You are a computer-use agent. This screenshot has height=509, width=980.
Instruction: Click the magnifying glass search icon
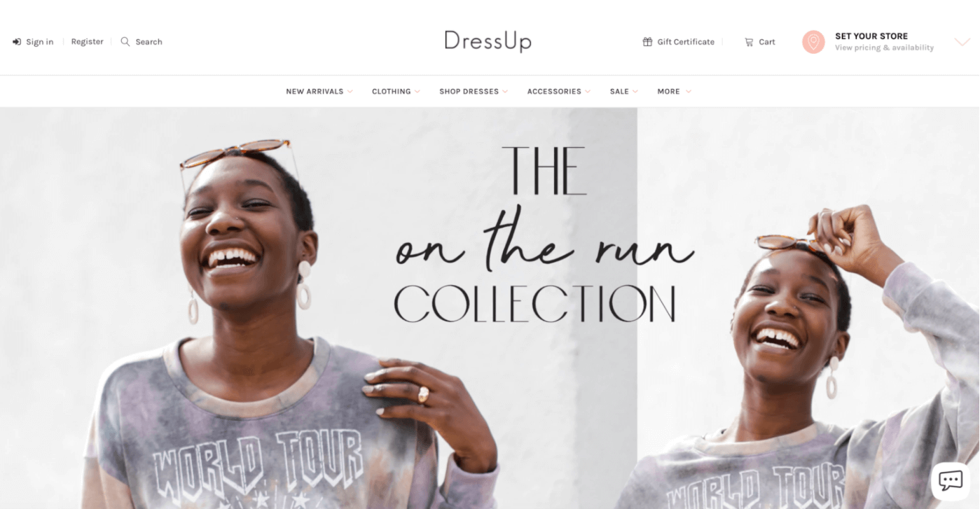pos(125,41)
